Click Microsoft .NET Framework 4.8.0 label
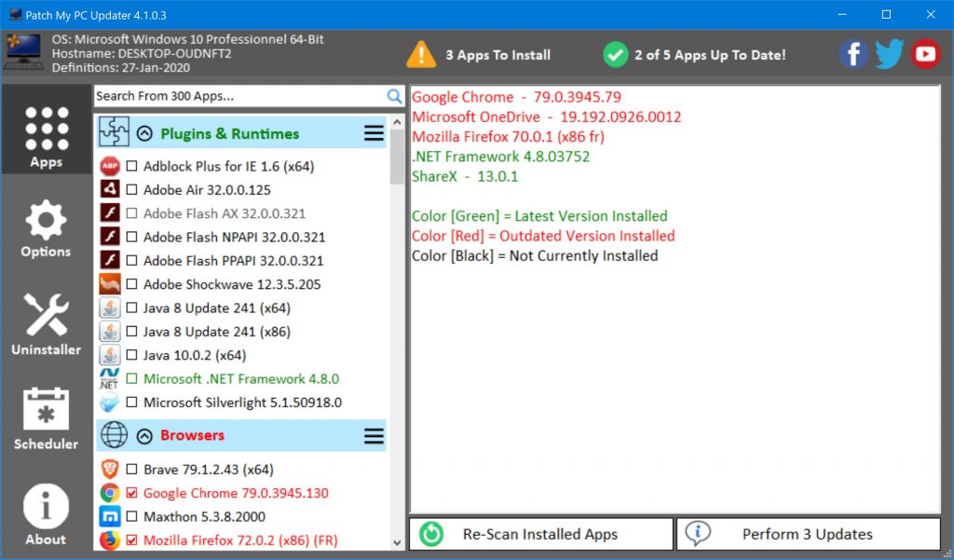This screenshot has height=560, width=954. (x=241, y=378)
